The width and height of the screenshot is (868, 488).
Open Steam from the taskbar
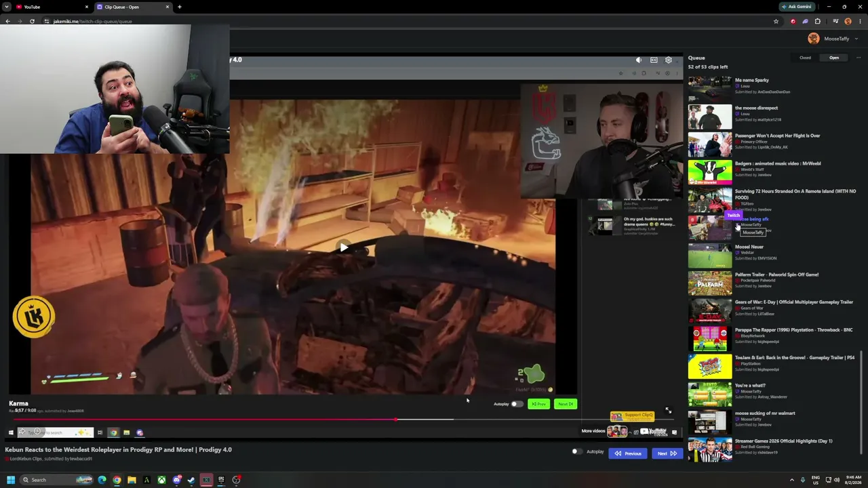pyautogui.click(x=191, y=480)
